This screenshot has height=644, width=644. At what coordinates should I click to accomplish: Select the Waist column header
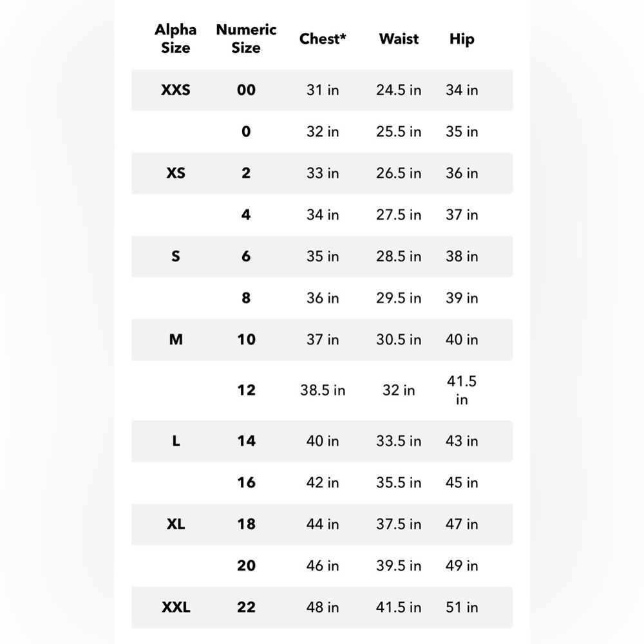(x=399, y=39)
